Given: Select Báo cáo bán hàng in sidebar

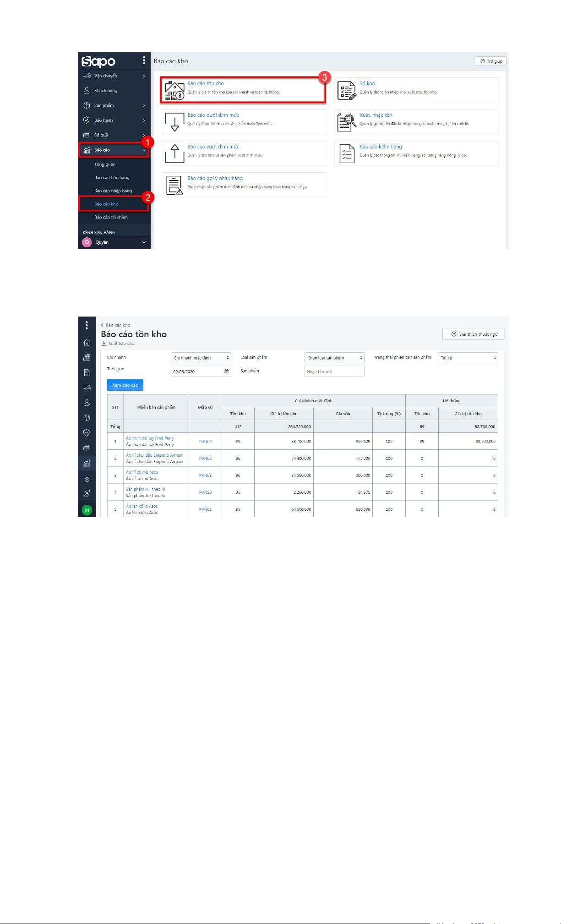Looking at the screenshot, I should (x=112, y=177).
